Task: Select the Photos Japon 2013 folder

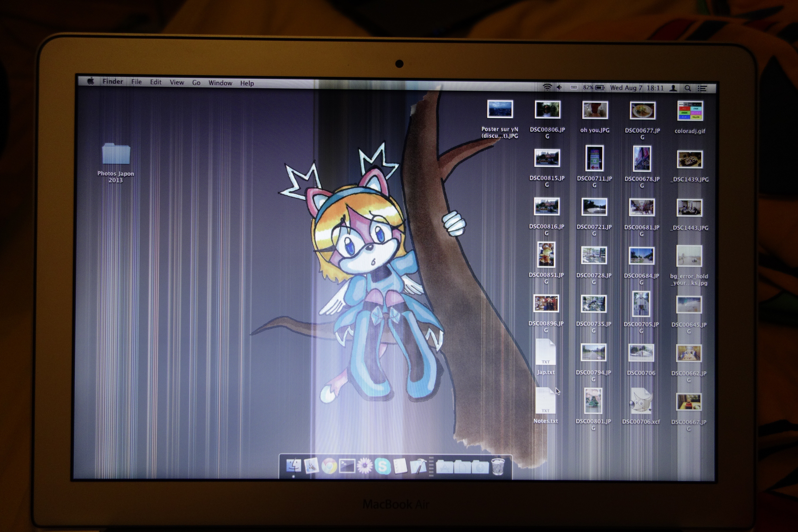Action: pyautogui.click(x=116, y=154)
